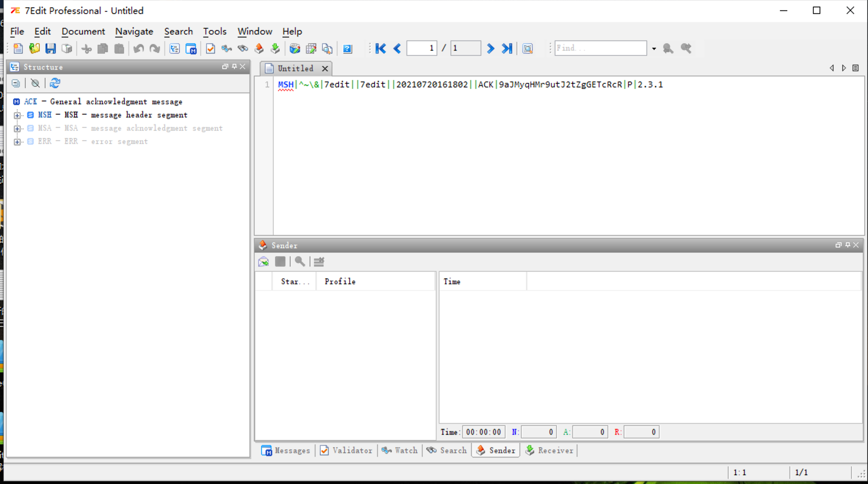The image size is (868, 484).
Task: Click the Find search input field
Action: click(600, 48)
